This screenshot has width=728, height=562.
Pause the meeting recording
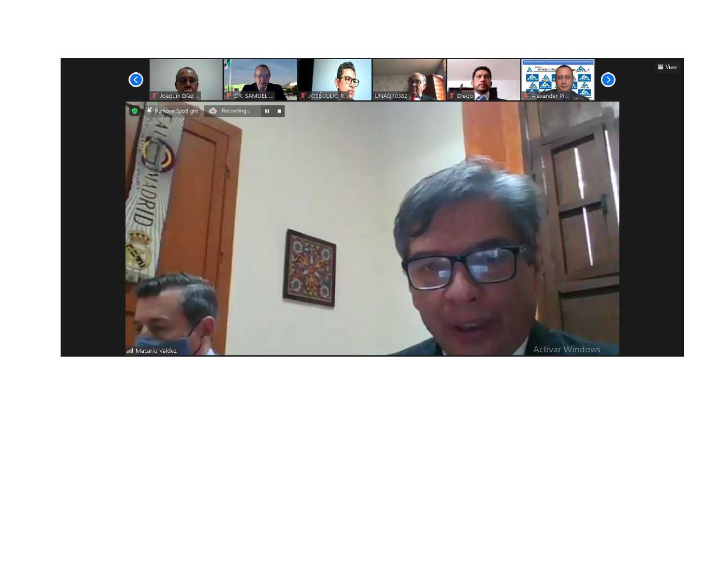pyautogui.click(x=267, y=111)
